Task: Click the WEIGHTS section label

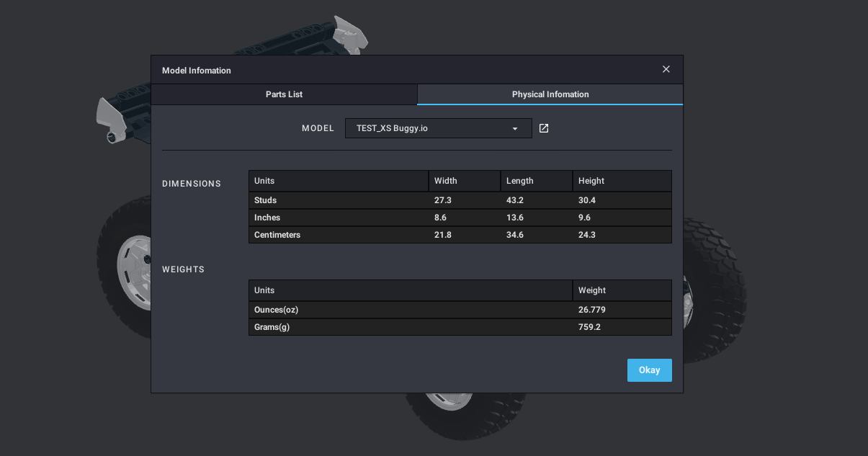Action: pos(184,269)
